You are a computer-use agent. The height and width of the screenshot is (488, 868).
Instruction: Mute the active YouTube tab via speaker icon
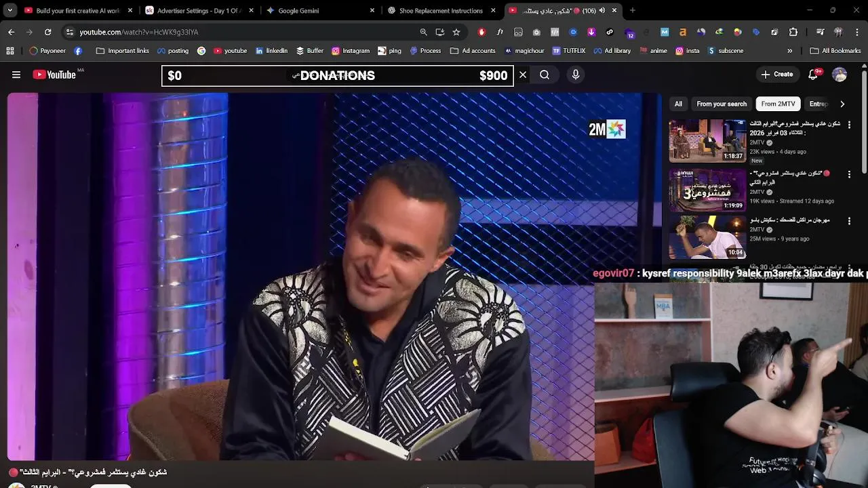(x=602, y=10)
